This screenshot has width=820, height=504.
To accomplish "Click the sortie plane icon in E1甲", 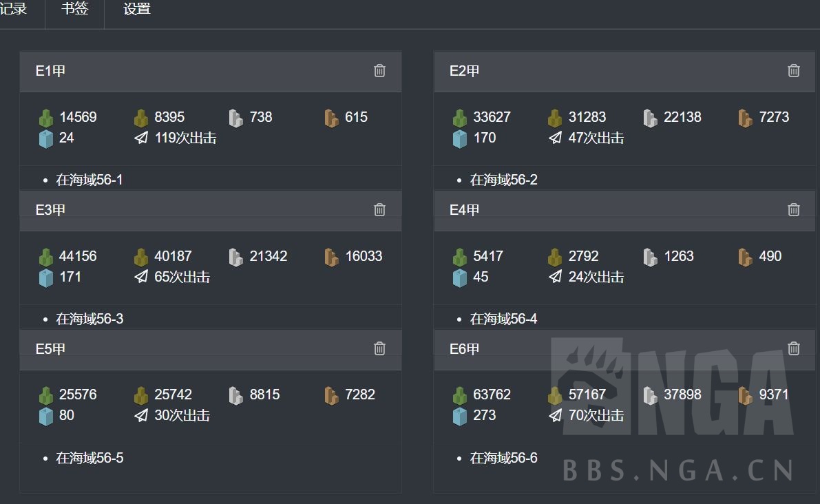I will (x=141, y=138).
